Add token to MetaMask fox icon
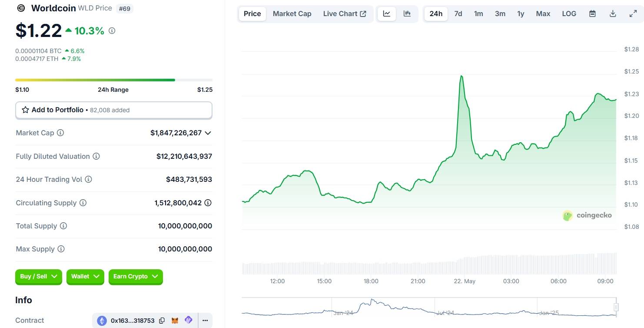The image size is (644, 328). tap(175, 321)
